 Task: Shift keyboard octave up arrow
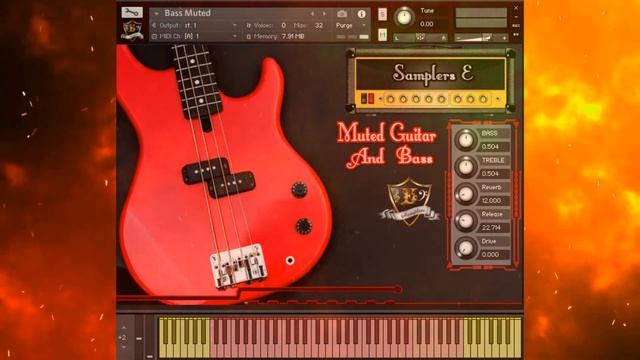point(123,328)
